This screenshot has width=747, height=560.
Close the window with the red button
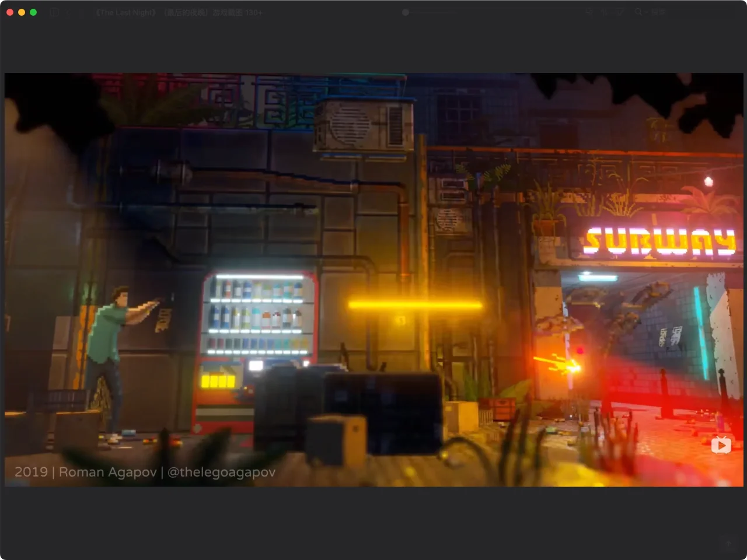[10, 12]
